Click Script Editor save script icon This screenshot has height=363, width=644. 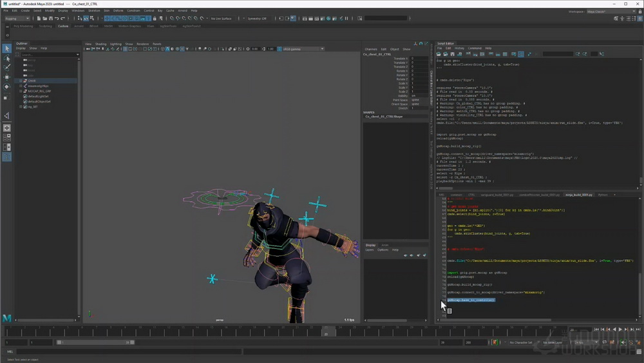[452, 54]
